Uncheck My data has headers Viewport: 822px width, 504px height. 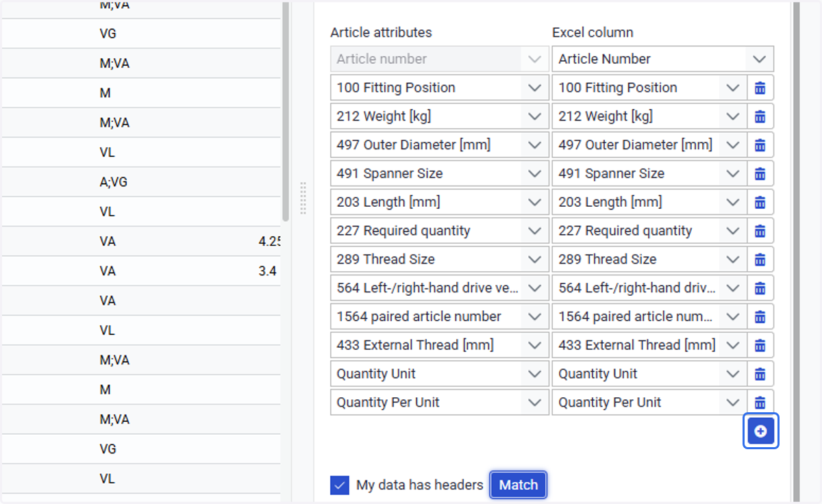340,486
